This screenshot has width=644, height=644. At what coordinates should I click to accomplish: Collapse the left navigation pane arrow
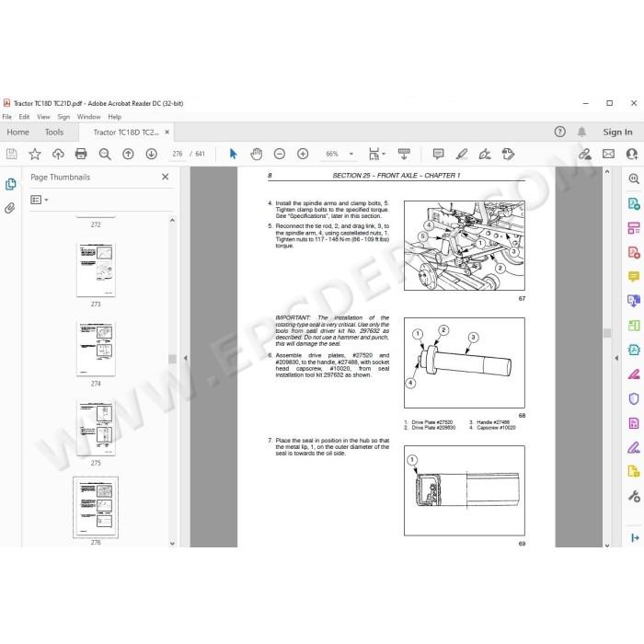(x=185, y=358)
